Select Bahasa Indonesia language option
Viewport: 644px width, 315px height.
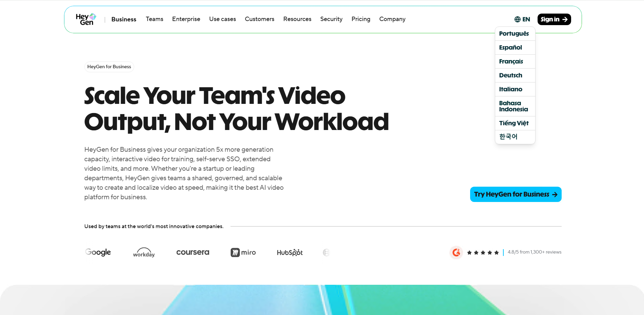pyautogui.click(x=514, y=106)
